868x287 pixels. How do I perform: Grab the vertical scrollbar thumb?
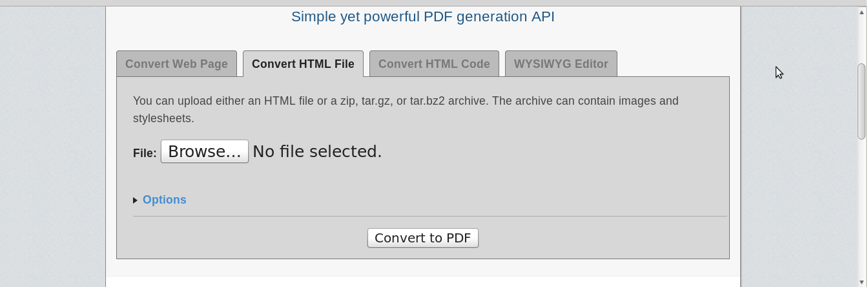pos(862,101)
